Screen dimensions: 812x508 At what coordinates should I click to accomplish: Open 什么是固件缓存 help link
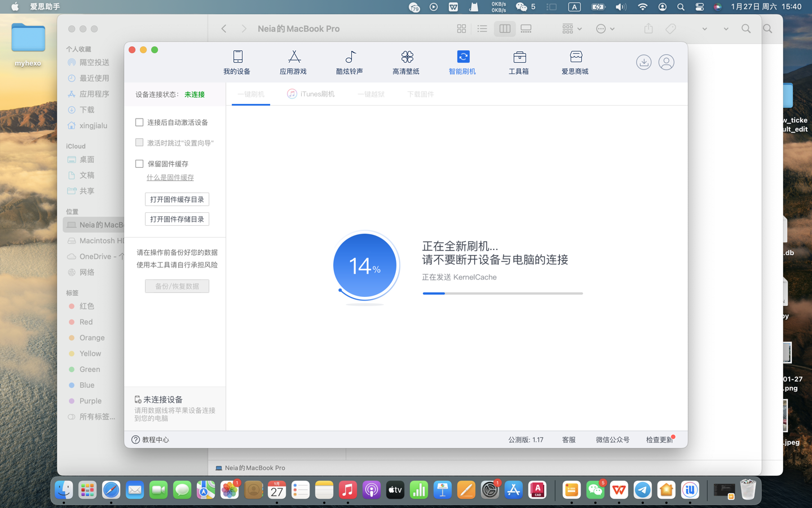170,177
